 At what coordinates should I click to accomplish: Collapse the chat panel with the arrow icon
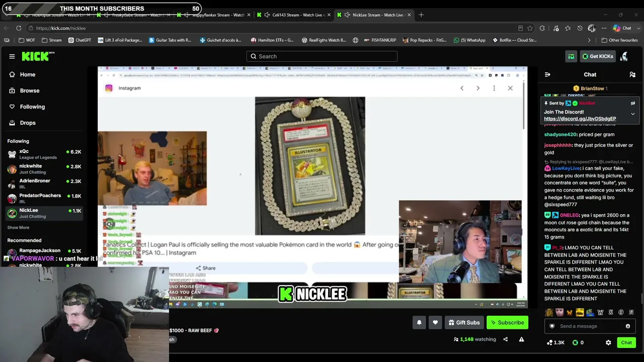point(547,74)
